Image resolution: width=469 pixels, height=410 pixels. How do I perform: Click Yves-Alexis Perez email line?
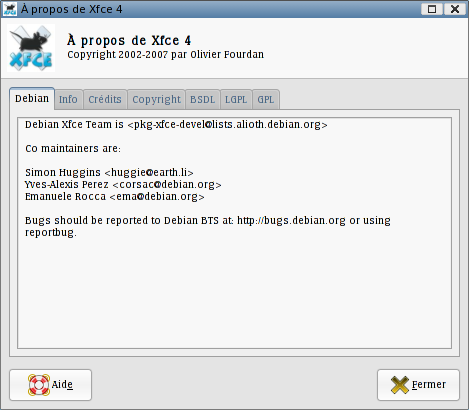coord(123,184)
